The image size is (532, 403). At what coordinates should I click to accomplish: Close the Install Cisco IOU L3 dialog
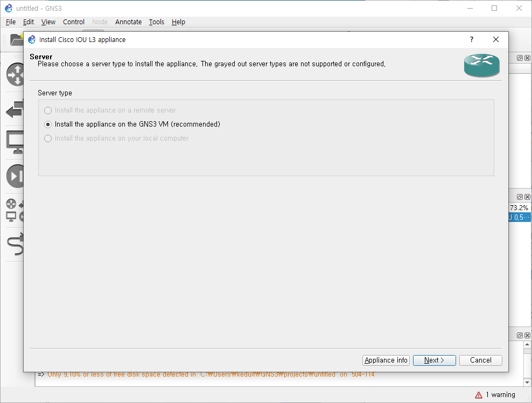[x=496, y=39]
